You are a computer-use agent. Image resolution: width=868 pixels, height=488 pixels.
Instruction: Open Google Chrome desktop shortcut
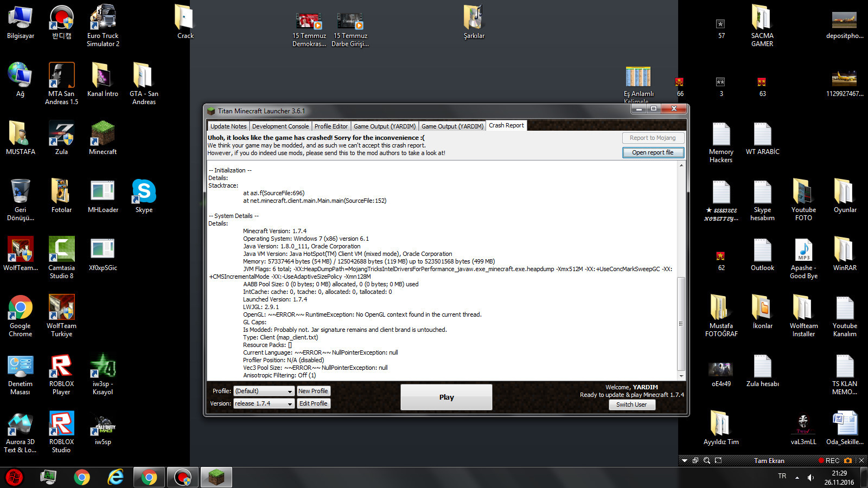[x=20, y=316]
